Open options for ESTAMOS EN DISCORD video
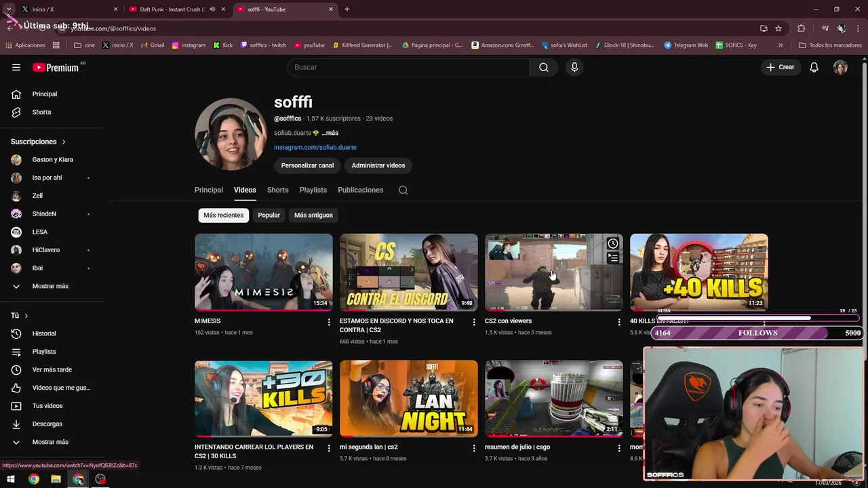This screenshot has height=488, width=868. [474, 322]
